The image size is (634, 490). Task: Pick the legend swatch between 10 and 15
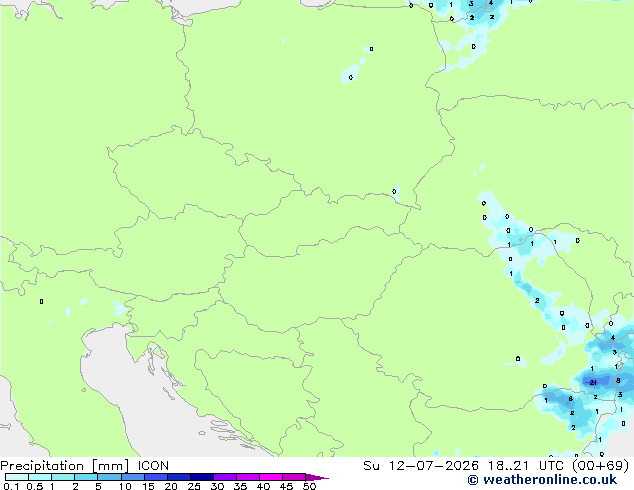point(132,477)
